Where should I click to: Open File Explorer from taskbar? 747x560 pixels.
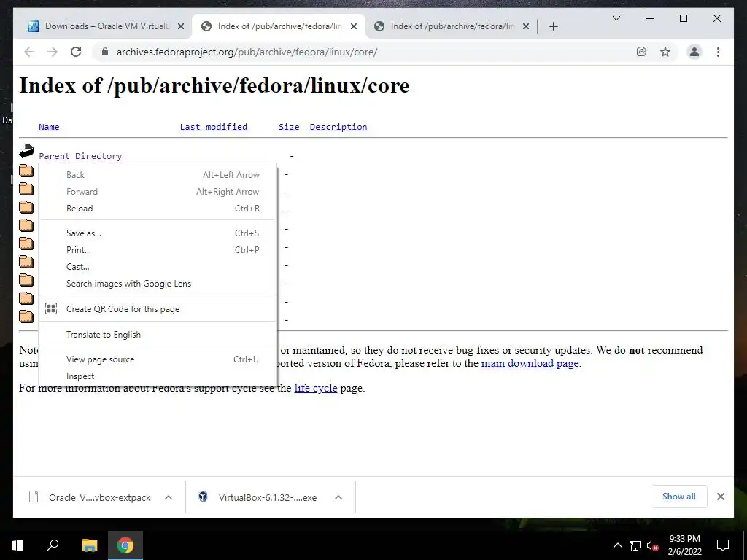pyautogui.click(x=89, y=545)
